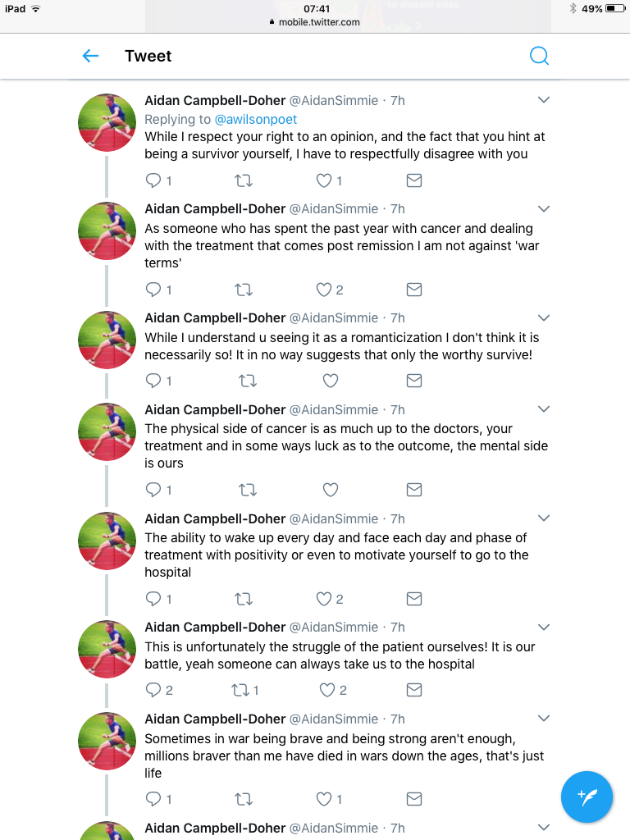Open search with the magnifier icon
The height and width of the screenshot is (840, 630).
click(x=539, y=56)
